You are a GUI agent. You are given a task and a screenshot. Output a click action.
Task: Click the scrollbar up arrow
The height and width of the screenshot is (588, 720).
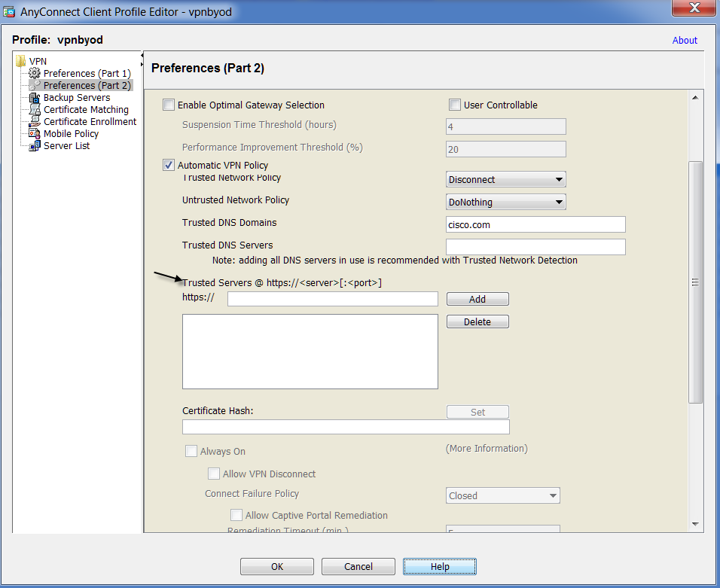(x=695, y=97)
